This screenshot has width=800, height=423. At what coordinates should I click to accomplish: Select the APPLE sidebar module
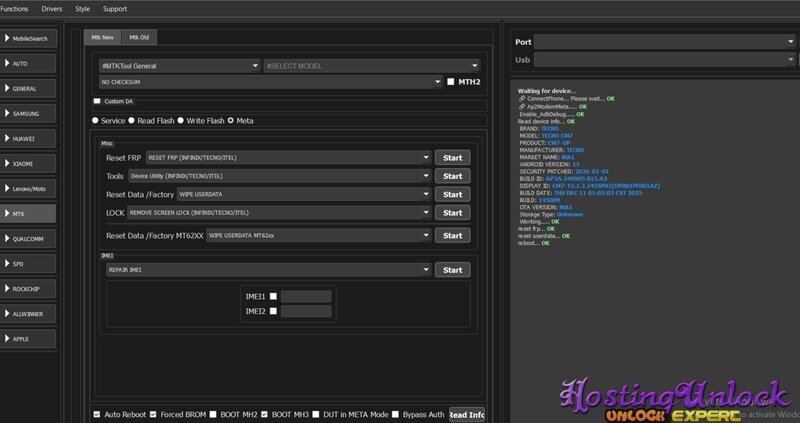pyautogui.click(x=30, y=339)
